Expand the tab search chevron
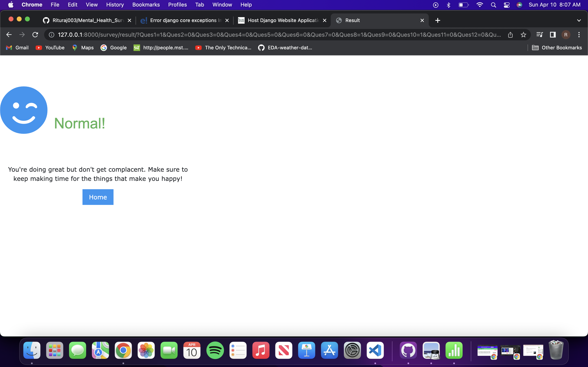This screenshot has width=588, height=367. pyautogui.click(x=579, y=20)
